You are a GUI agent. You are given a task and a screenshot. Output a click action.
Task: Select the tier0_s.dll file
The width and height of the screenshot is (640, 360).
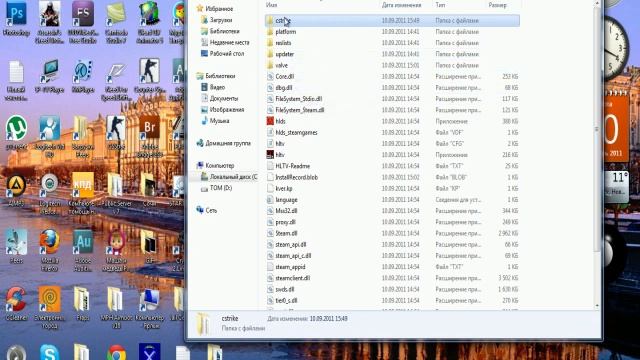pos(286,300)
